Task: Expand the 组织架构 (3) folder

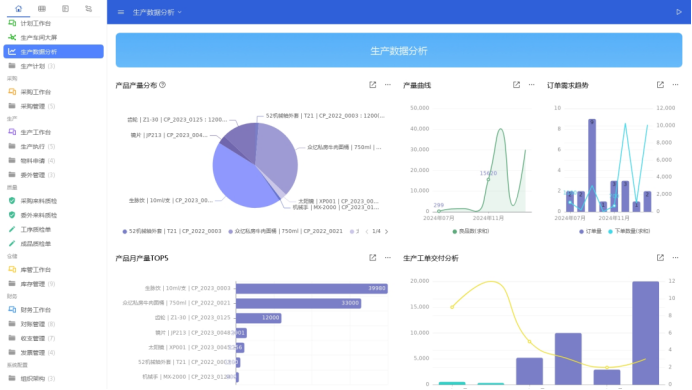Action: [53, 379]
